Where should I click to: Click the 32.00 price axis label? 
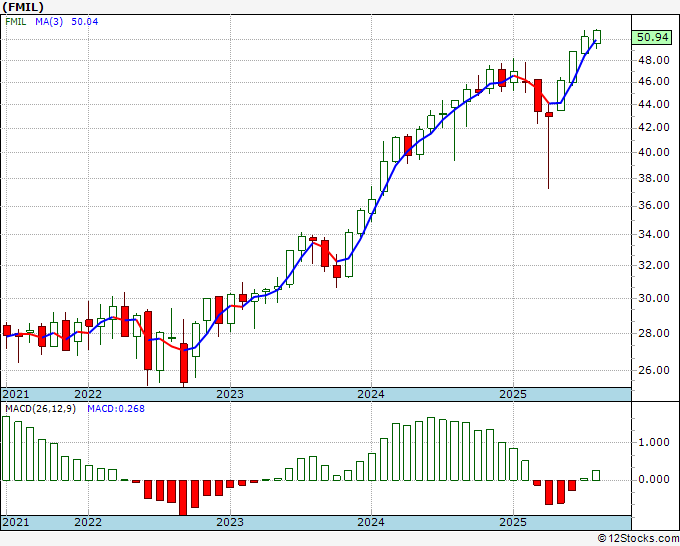(x=654, y=265)
